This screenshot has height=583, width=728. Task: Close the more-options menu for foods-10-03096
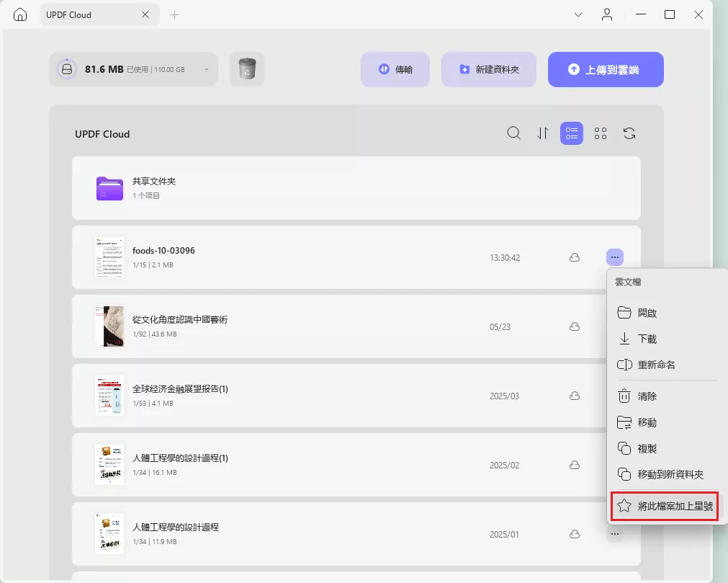(x=615, y=257)
